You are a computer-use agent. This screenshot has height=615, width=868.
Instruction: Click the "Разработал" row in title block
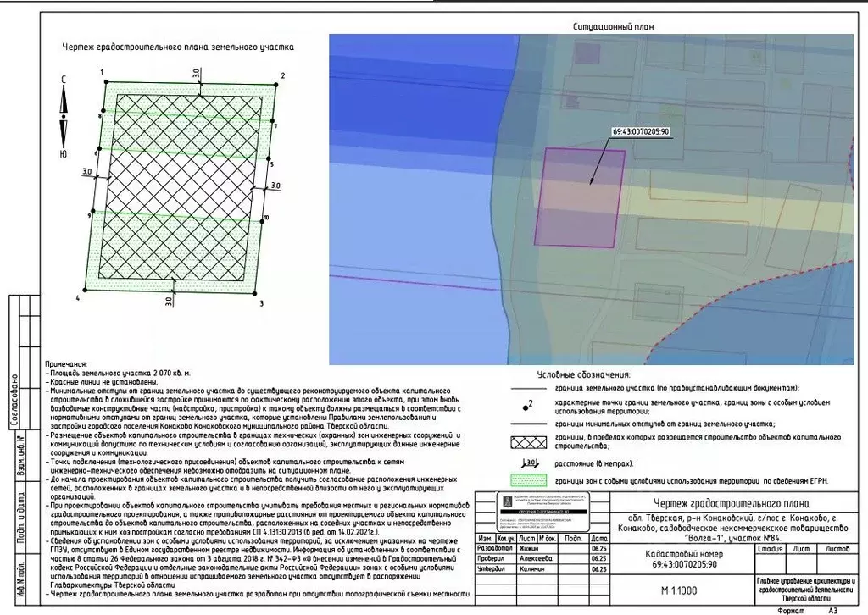[542, 548]
